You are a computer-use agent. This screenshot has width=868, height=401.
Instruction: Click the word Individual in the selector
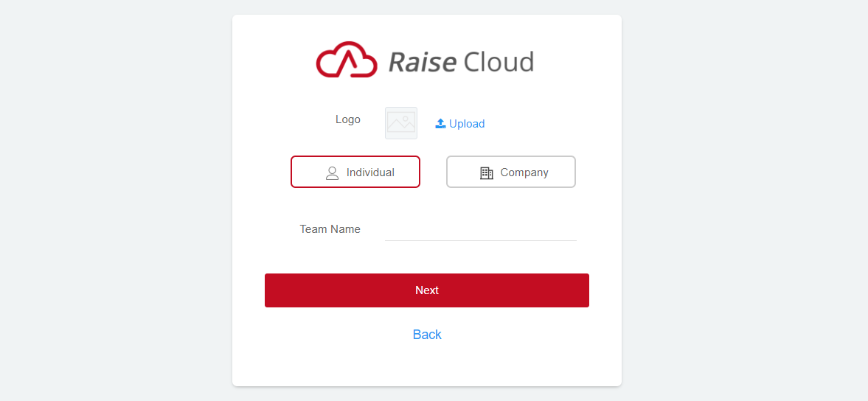370,172
